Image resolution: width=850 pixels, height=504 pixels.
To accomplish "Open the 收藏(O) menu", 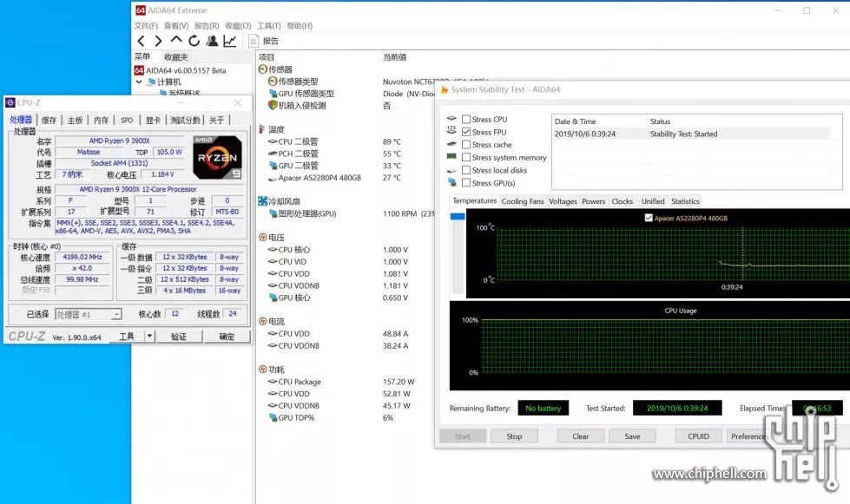I will tap(238, 25).
